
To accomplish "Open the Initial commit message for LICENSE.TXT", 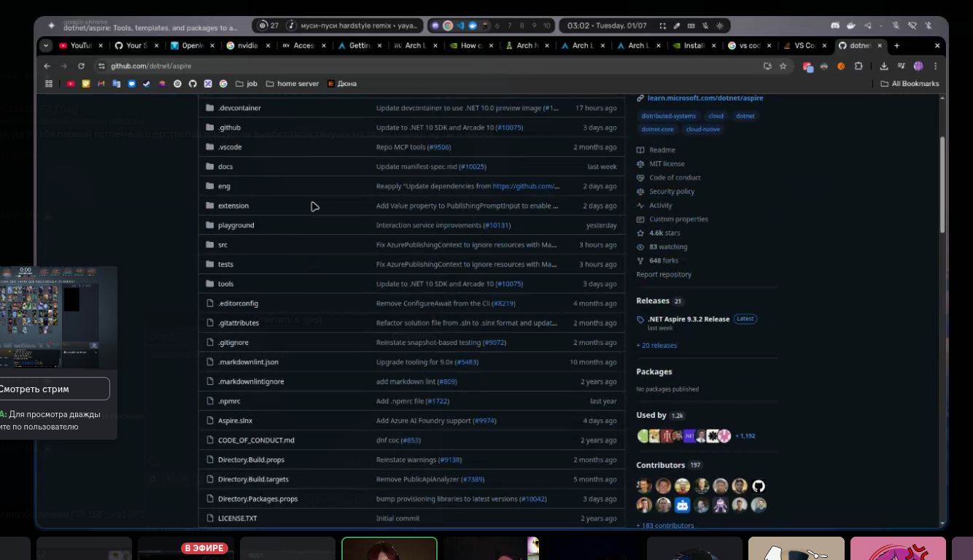I will click(398, 518).
